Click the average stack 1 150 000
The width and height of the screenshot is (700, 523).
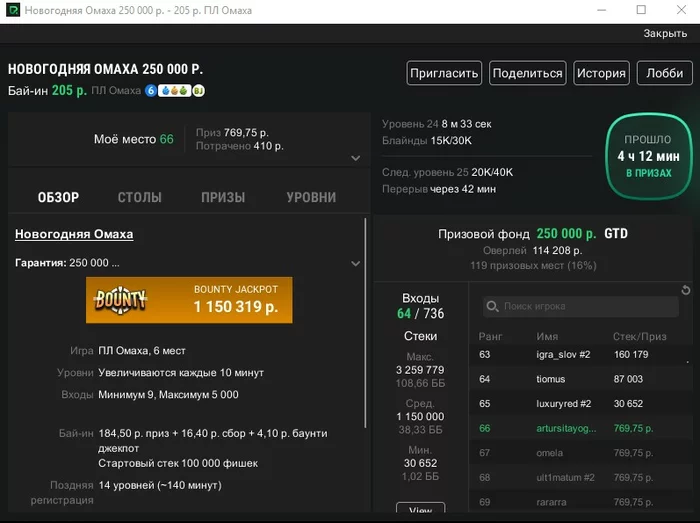click(420, 416)
